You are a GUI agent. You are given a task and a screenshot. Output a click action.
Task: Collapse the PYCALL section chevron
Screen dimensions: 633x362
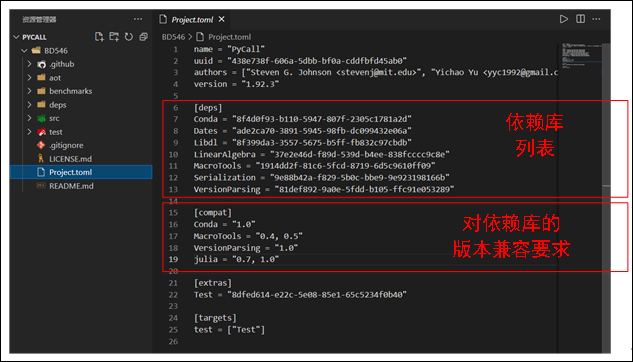pyautogui.click(x=16, y=37)
